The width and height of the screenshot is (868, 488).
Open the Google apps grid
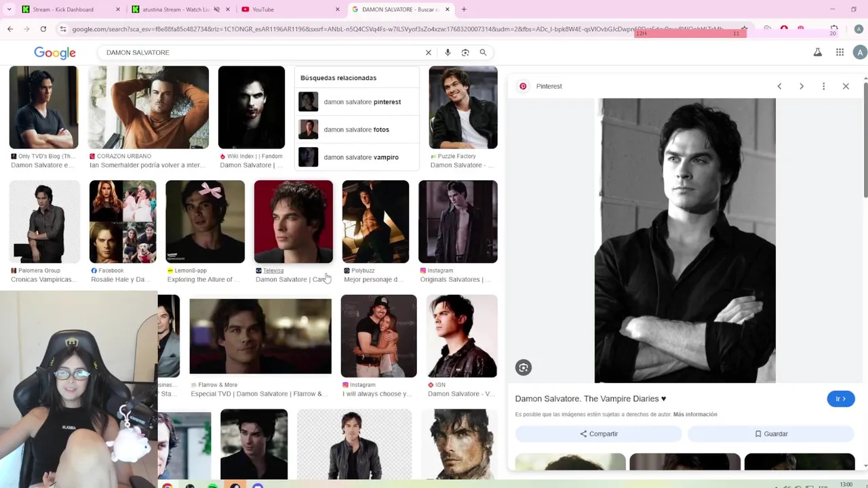tap(840, 52)
